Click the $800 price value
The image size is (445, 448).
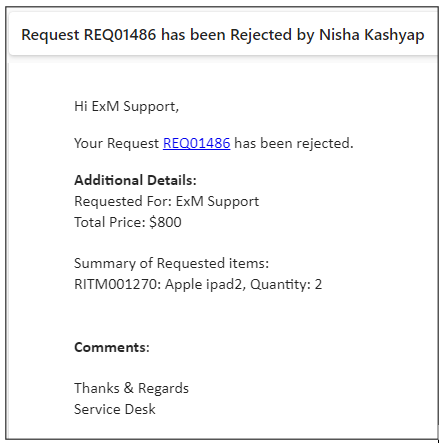point(165,222)
